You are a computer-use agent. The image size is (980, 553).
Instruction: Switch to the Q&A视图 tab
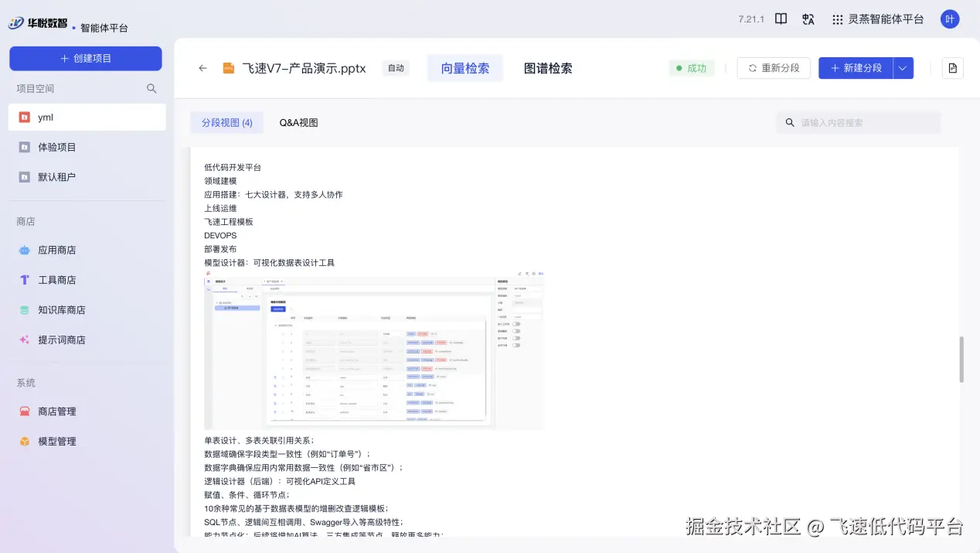click(x=298, y=122)
